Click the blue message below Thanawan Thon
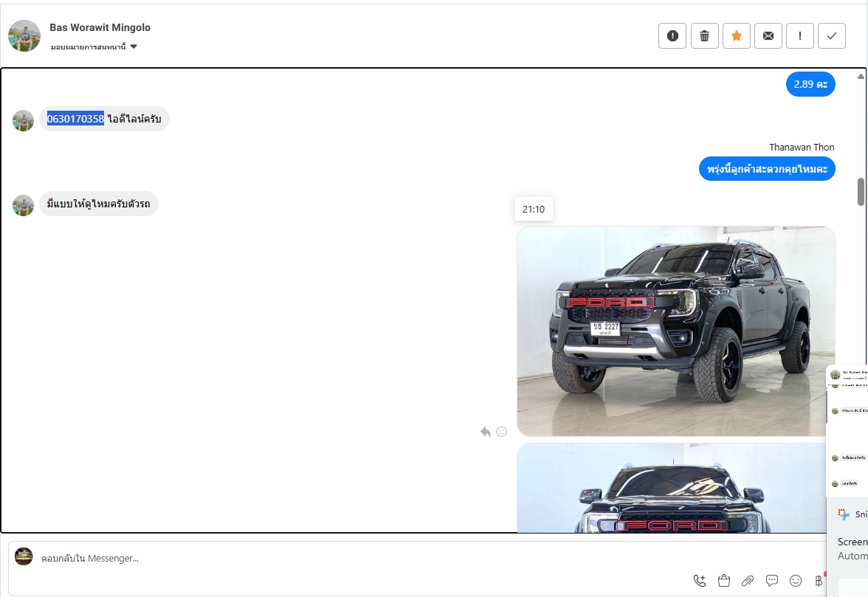The width and height of the screenshot is (868, 597). pyautogui.click(x=767, y=169)
